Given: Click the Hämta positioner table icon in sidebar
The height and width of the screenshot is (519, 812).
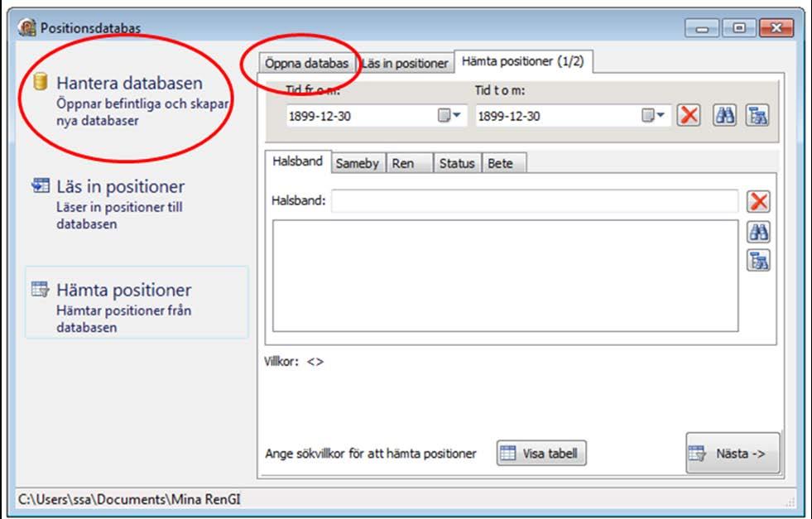Looking at the screenshot, I should click(x=41, y=289).
